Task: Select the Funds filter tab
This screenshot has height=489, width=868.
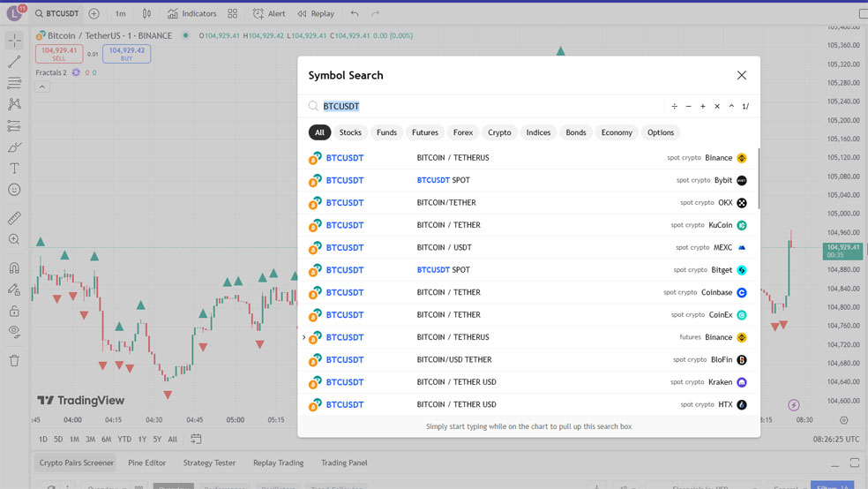Action: tap(387, 132)
